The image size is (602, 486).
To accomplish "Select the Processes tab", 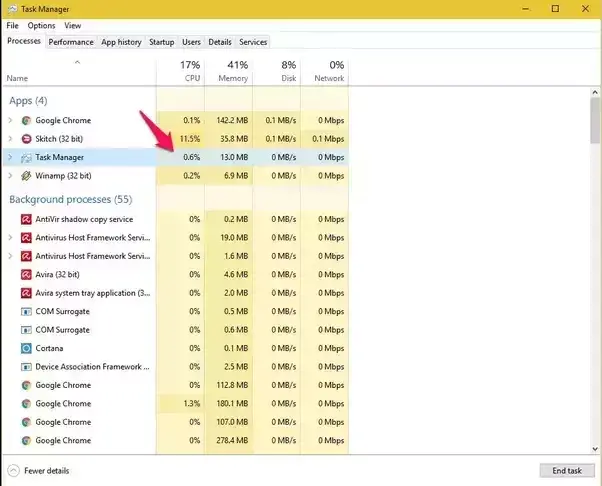I will 24,41.
